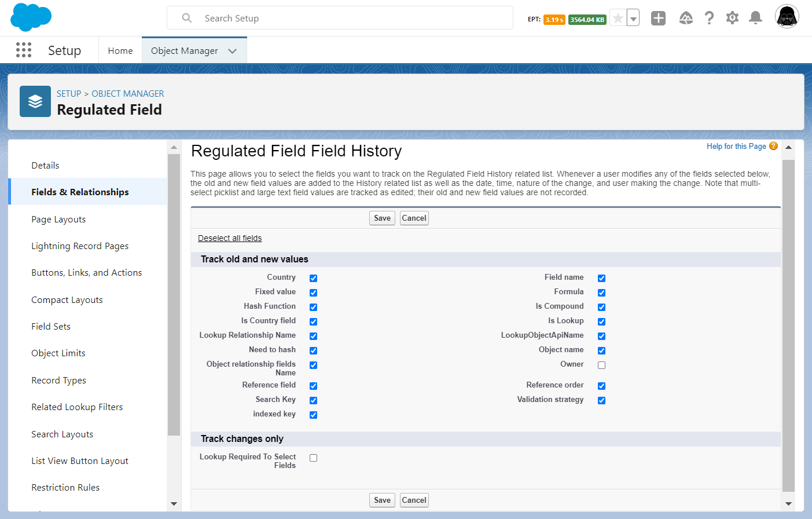Open the Setup gear menu
This screenshot has height=519, width=812.
pyautogui.click(x=732, y=19)
